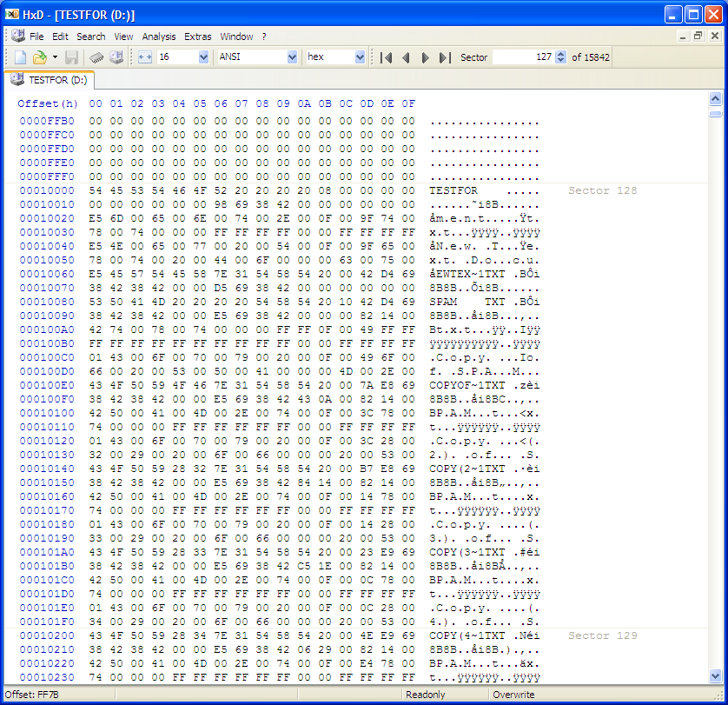Open the Window menu
Viewport: 728px width, 705px height.
tap(236, 37)
